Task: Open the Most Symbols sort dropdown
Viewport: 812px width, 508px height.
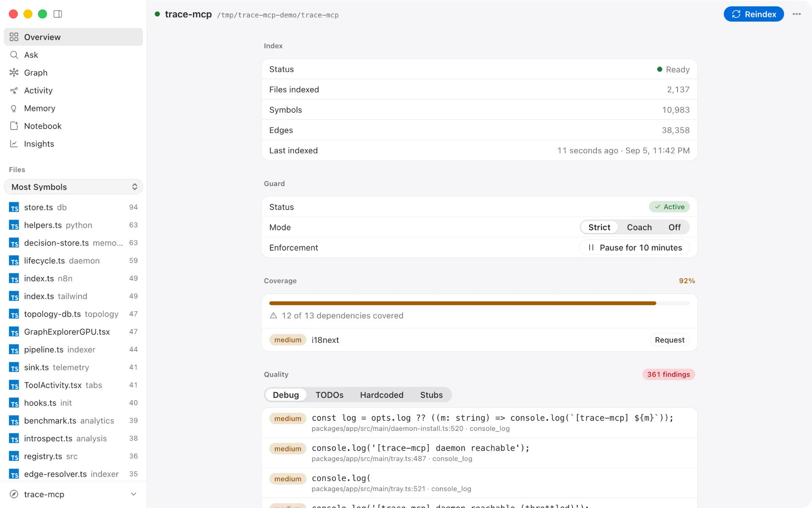Action: point(74,187)
